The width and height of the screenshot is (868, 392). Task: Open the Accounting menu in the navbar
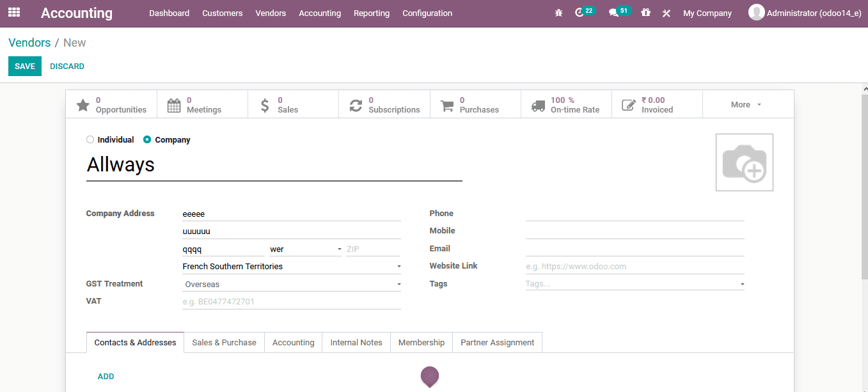[x=320, y=13]
